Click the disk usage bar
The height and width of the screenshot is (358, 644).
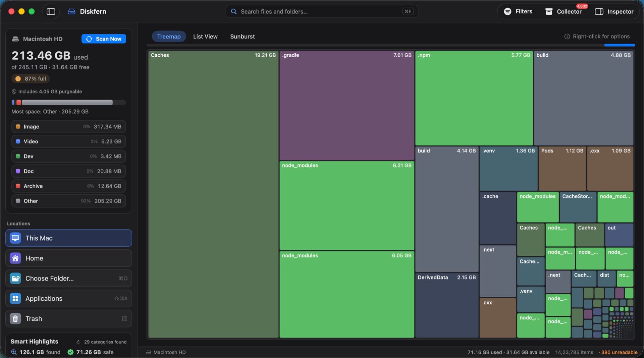[x=69, y=102]
